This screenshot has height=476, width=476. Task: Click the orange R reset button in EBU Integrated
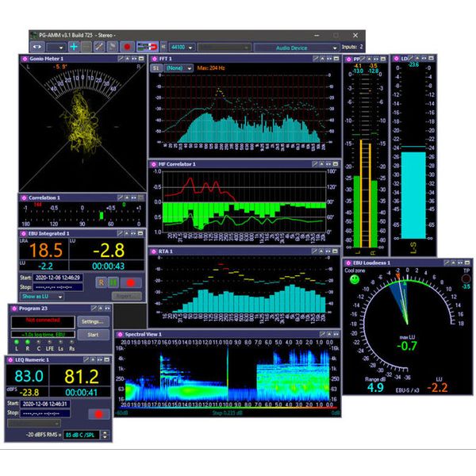pyautogui.click(x=101, y=282)
